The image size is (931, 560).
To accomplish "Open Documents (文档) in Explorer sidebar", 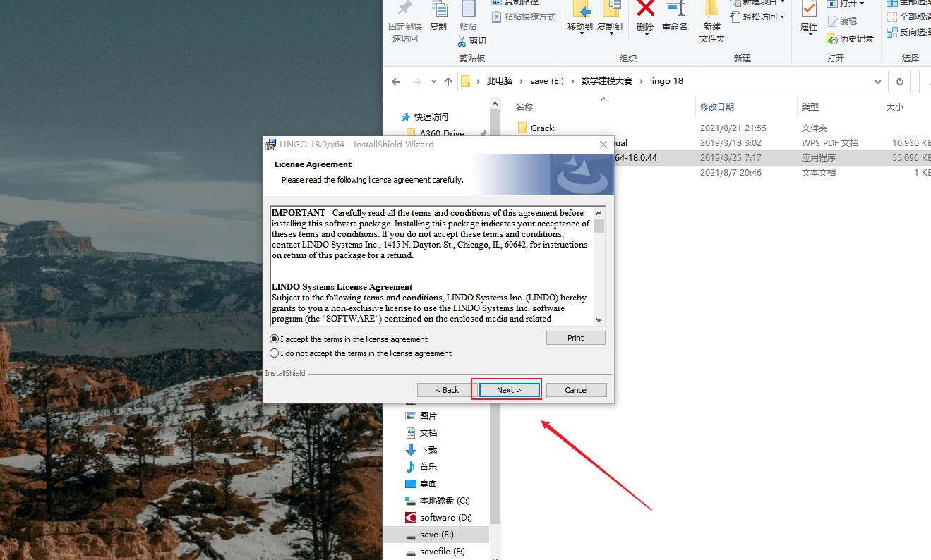I will pos(428,433).
